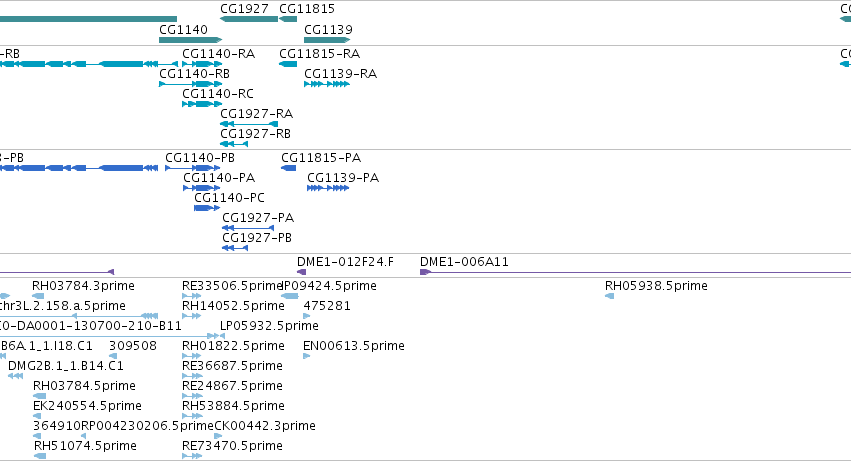Image resolution: width=851 pixels, height=461 pixels.
Task: Select the LP05932.5prime EST label
Action: [x=269, y=326]
